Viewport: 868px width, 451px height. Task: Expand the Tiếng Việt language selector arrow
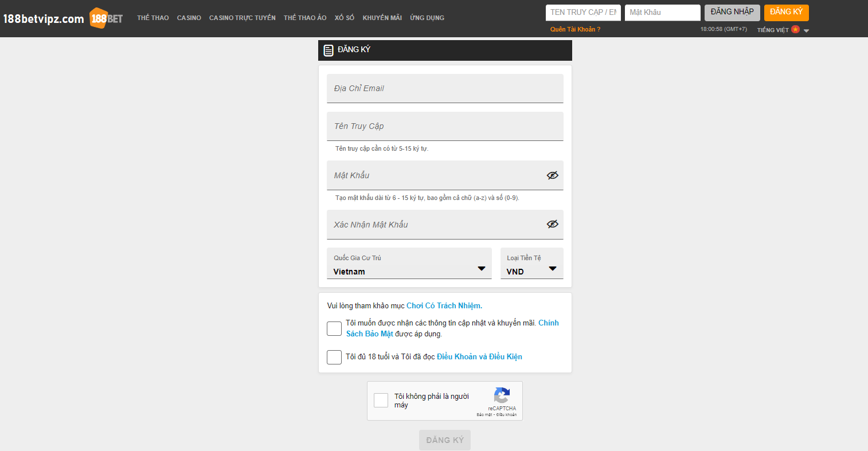[806, 31]
